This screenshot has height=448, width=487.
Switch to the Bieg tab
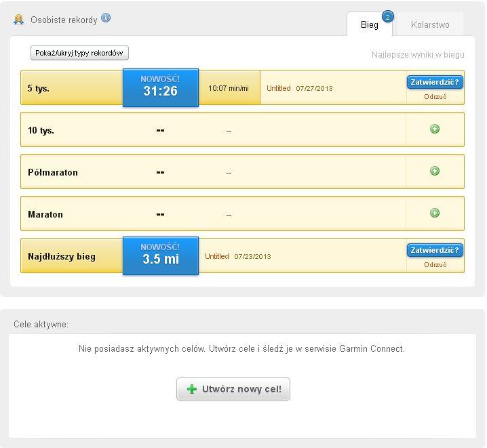click(369, 25)
